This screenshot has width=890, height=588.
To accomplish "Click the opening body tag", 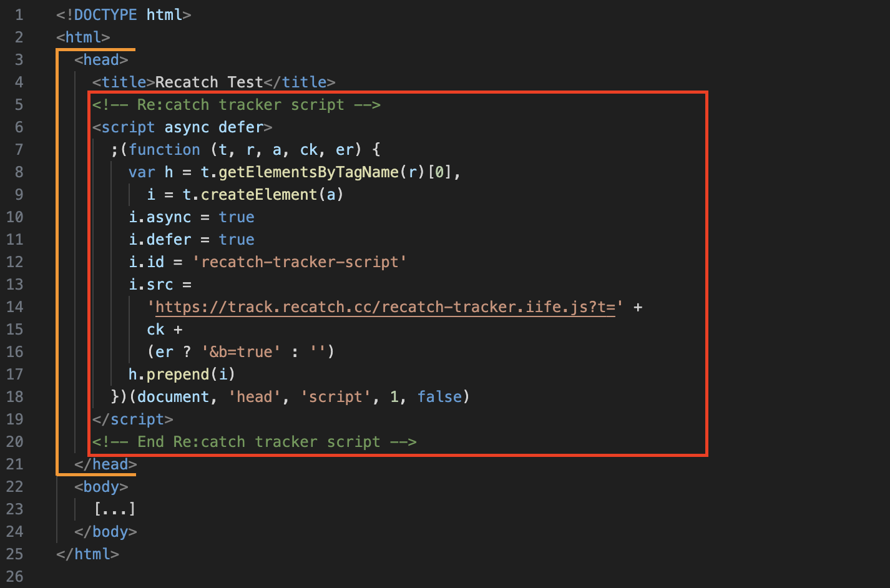I will tap(100, 487).
